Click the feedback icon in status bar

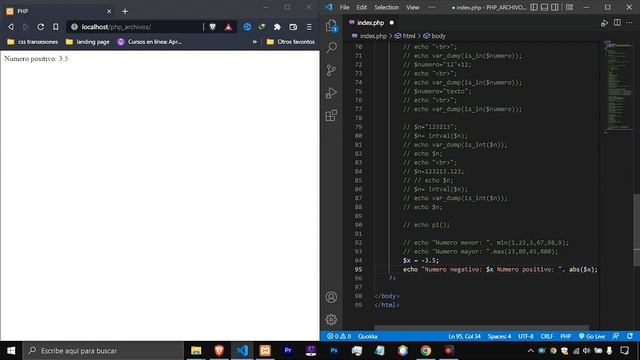point(616,336)
